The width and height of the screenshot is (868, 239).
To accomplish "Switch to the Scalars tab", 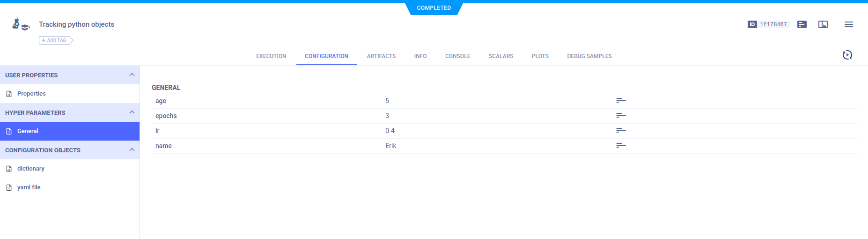I will coord(500,56).
